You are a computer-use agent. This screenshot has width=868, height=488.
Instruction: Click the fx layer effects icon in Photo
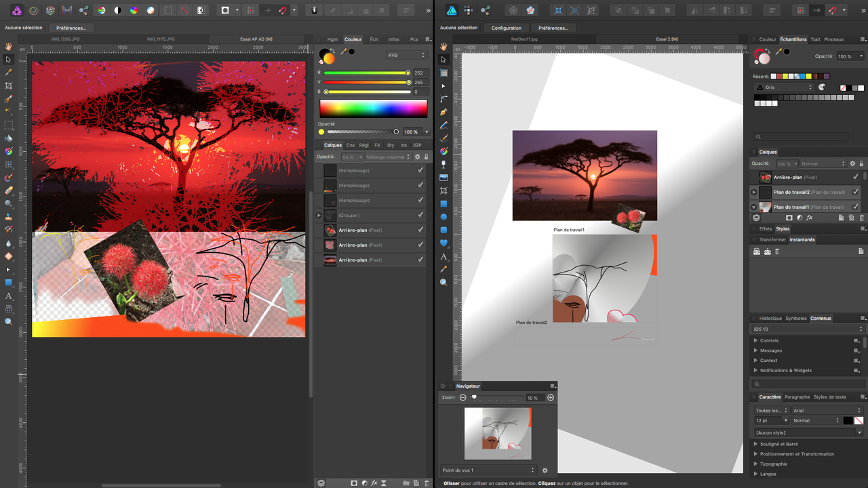coord(374,483)
